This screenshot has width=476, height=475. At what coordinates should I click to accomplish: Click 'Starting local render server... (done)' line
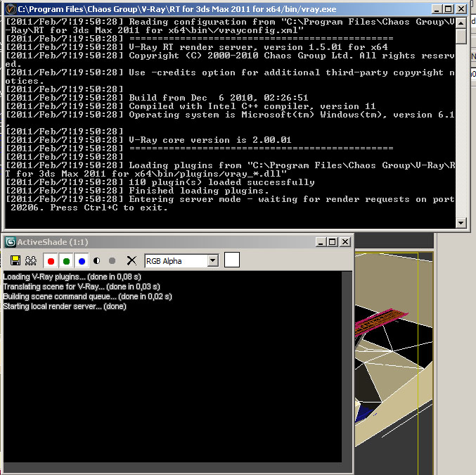pyautogui.click(x=65, y=306)
